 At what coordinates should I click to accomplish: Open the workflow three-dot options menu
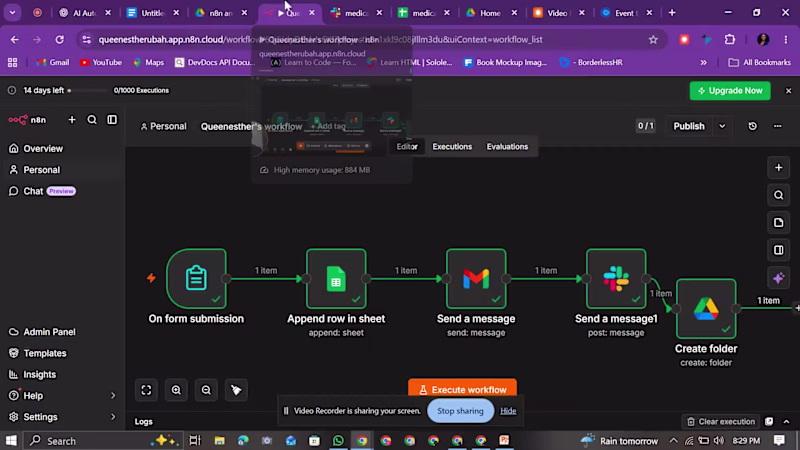778,126
